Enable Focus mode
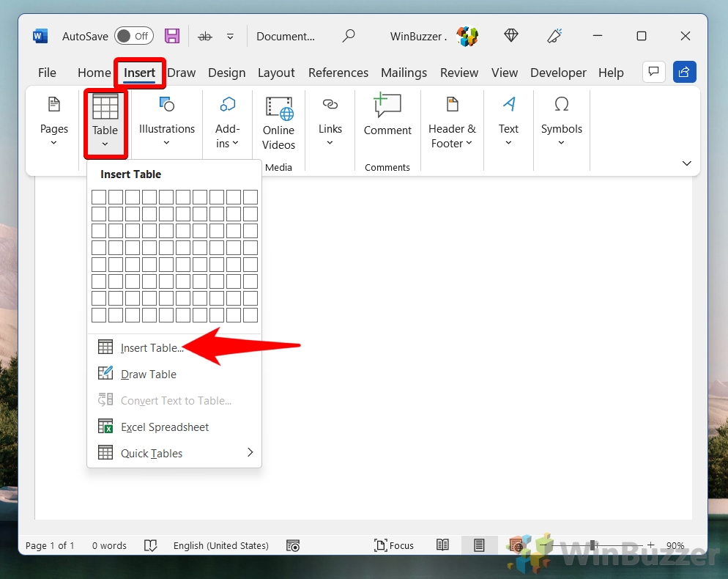The image size is (728, 579). tap(394, 545)
